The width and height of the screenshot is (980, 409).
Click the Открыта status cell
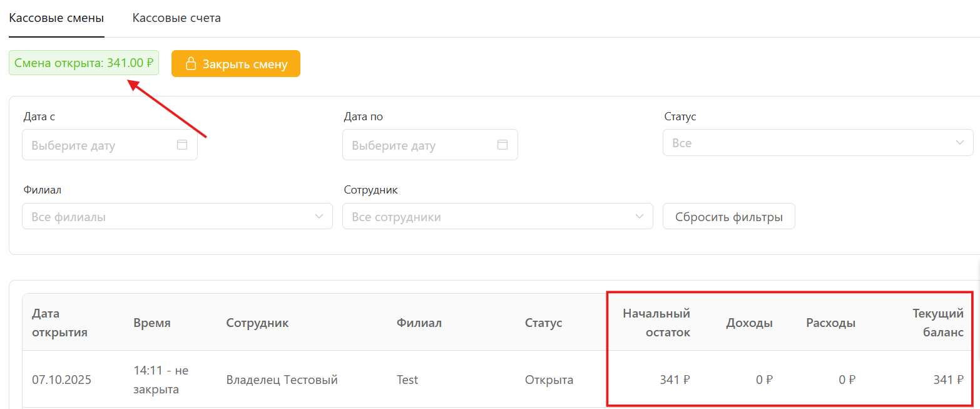tap(549, 380)
